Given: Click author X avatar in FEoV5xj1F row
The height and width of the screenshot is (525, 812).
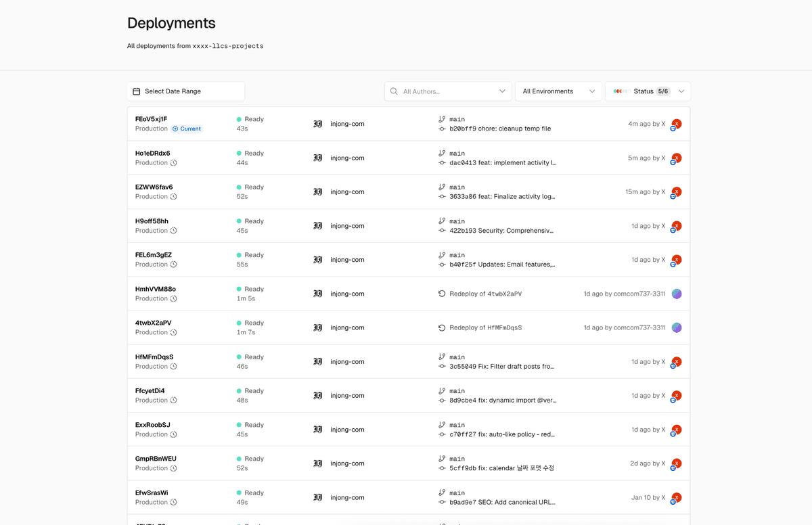Looking at the screenshot, I should point(676,124).
